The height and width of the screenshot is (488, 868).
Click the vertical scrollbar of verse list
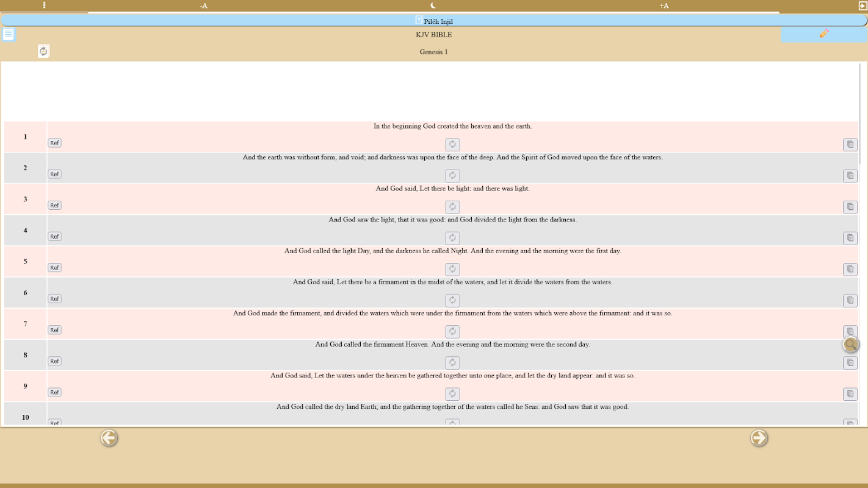(860, 113)
